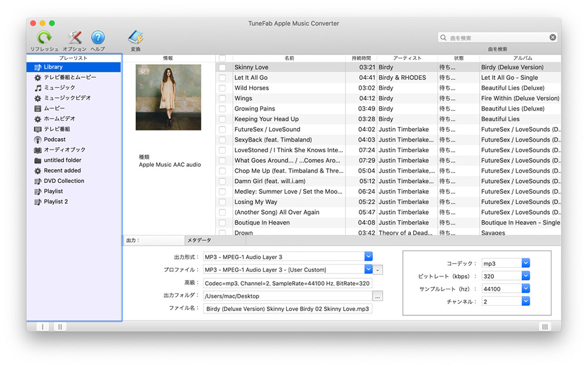Open the Help (ヘルプ) question mark icon
The image size is (588, 367).
click(98, 38)
